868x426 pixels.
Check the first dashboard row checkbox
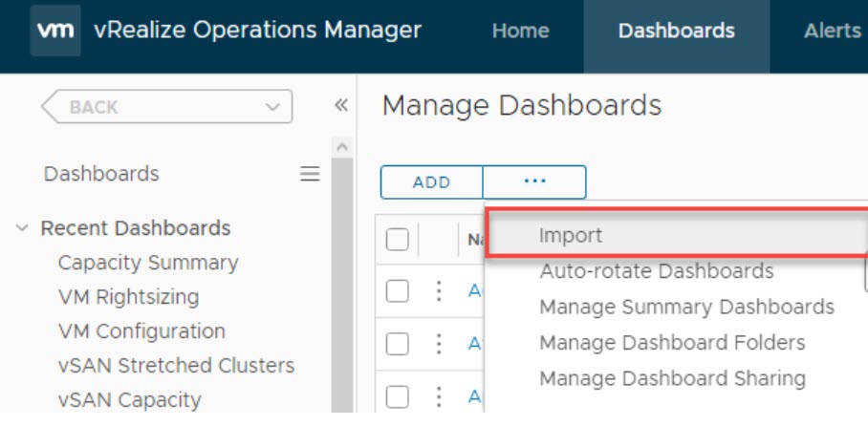[x=397, y=291]
